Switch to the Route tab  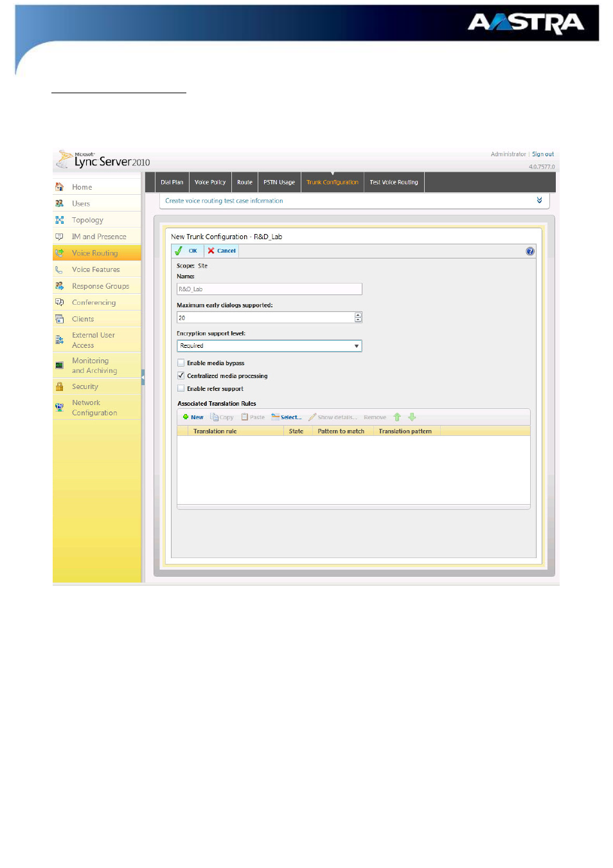coord(244,182)
